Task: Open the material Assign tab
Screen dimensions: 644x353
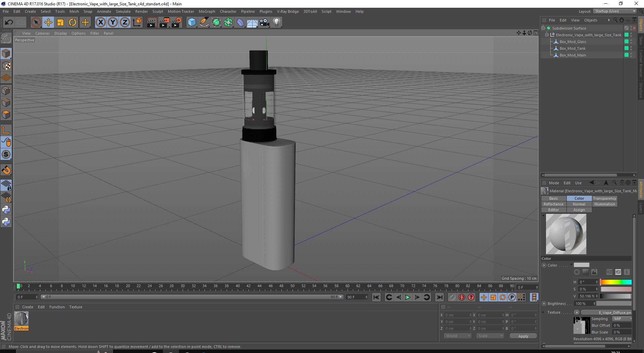Action: coord(579,210)
